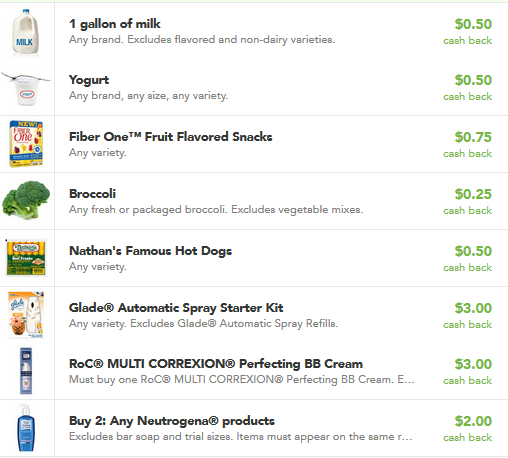Viewport: 508px width, 458px height.
Task: Open the Broccoli offer title
Action: [92, 194]
